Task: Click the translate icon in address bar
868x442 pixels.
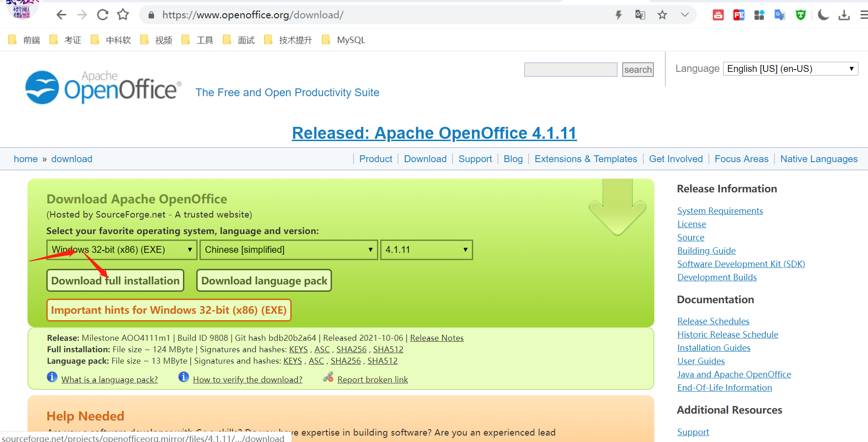Action: 640,15
